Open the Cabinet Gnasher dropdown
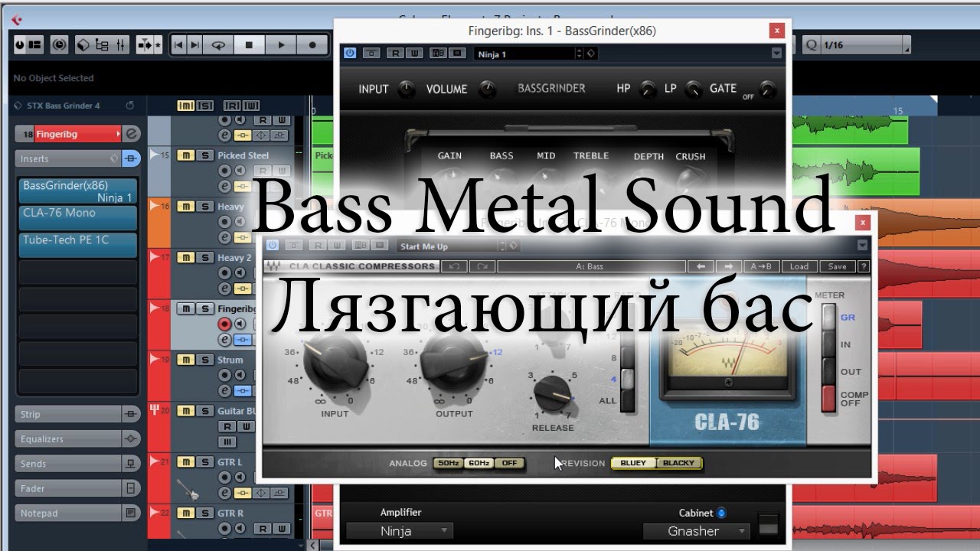The height and width of the screenshot is (551, 980). 696,531
